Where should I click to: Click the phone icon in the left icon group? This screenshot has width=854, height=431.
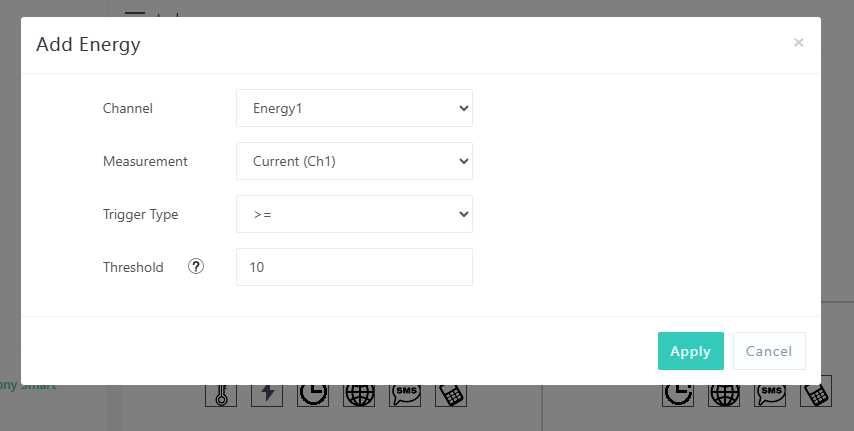tap(451, 394)
